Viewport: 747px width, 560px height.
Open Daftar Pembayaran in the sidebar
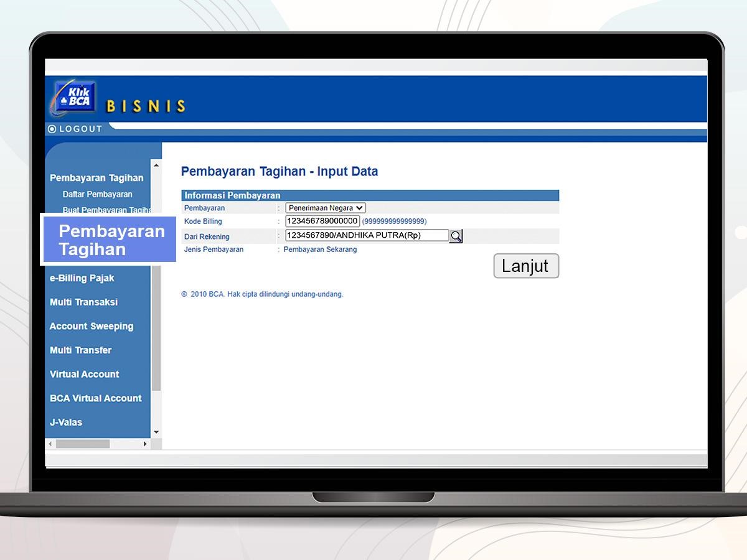click(x=97, y=194)
